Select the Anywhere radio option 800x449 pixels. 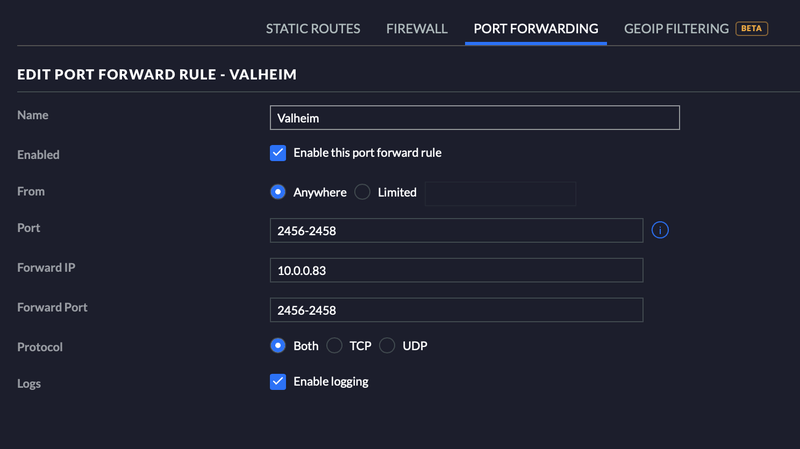(278, 192)
